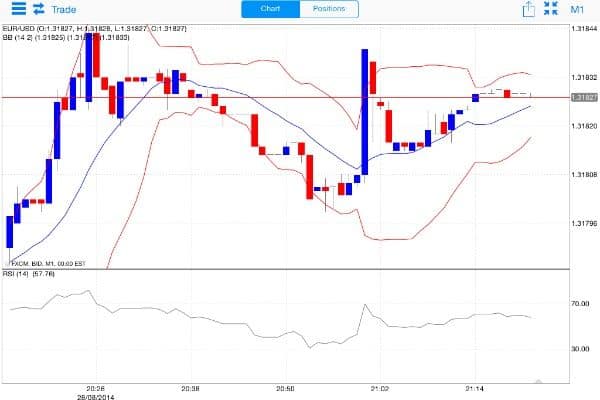Select the RSI (14) indicator label

pos(29,274)
